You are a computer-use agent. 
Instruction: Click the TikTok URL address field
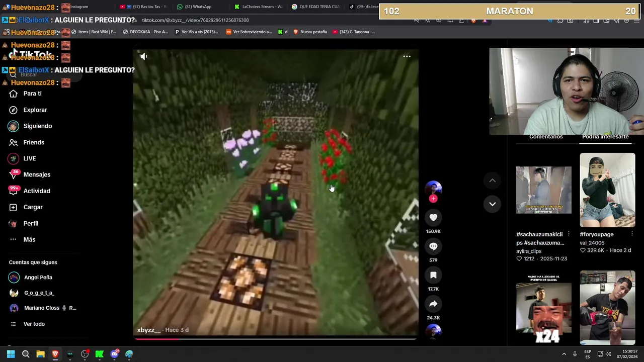[x=195, y=20]
